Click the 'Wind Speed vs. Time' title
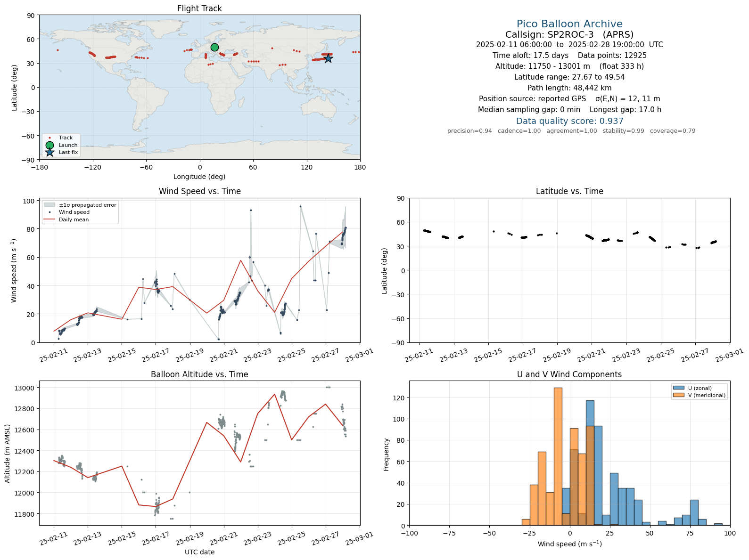The width and height of the screenshot is (749, 560). pyautogui.click(x=199, y=191)
